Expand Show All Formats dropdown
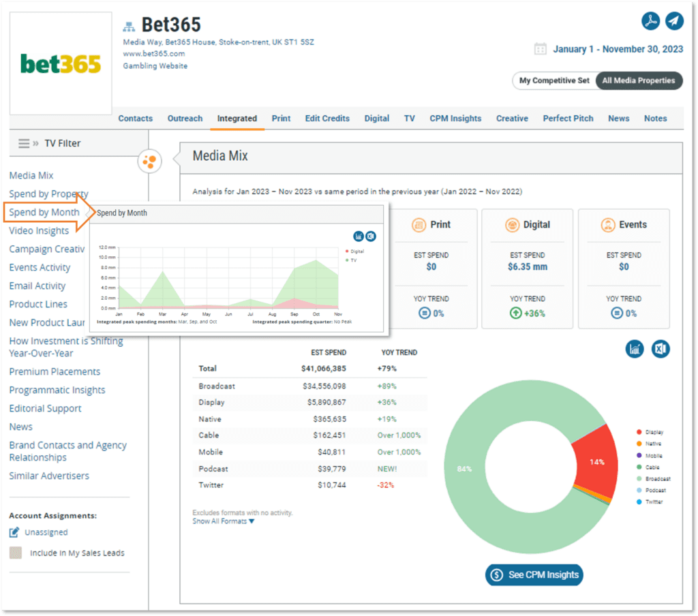This screenshot has width=698, height=616. coord(224,521)
